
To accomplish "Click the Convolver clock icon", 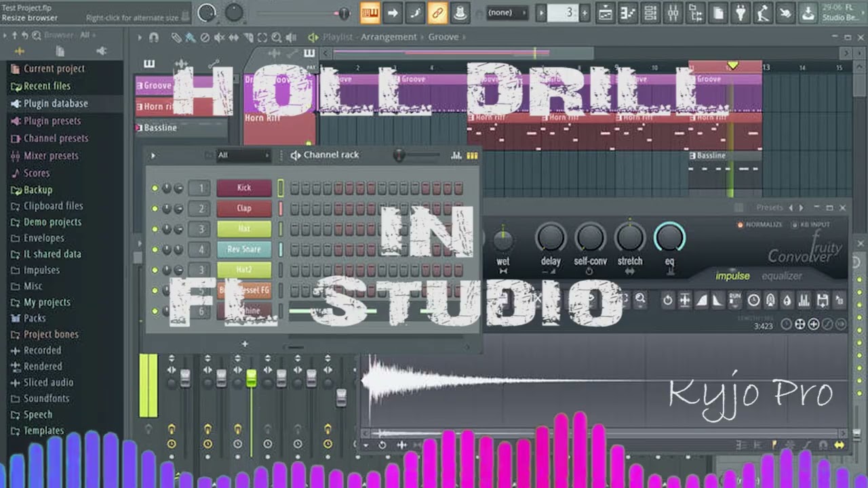I will point(753,300).
